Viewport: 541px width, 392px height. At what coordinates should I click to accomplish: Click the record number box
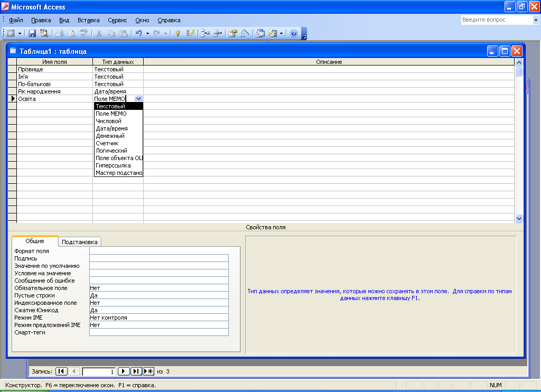tap(99, 371)
